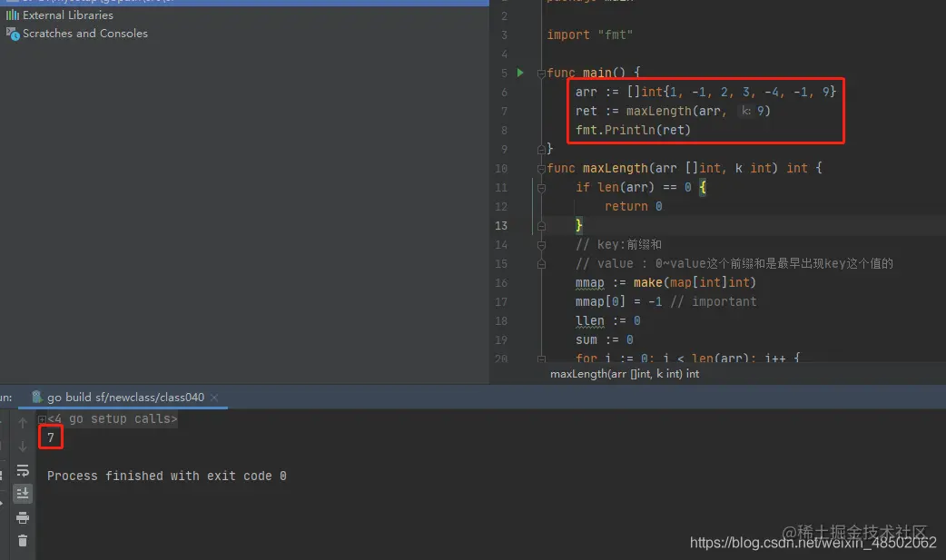
Task: Print the console output
Action: pyautogui.click(x=23, y=517)
